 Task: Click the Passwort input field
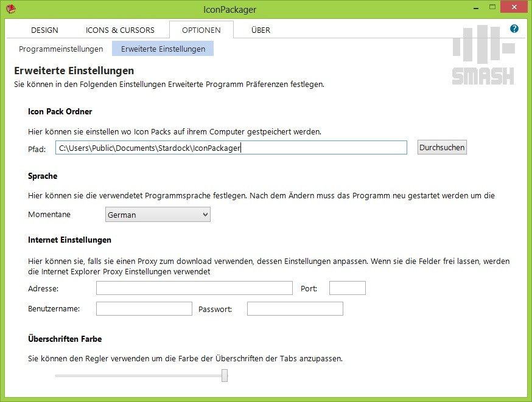295,309
